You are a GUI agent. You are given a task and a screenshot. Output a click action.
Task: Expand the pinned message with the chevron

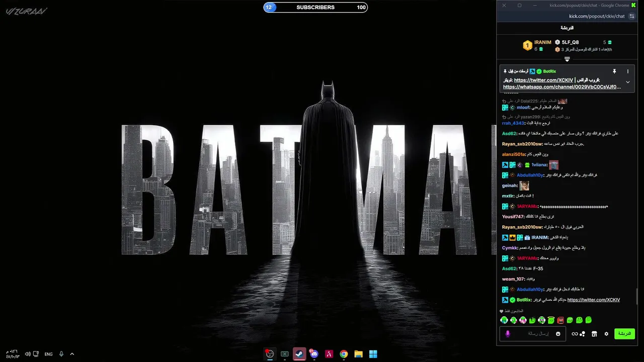click(628, 82)
